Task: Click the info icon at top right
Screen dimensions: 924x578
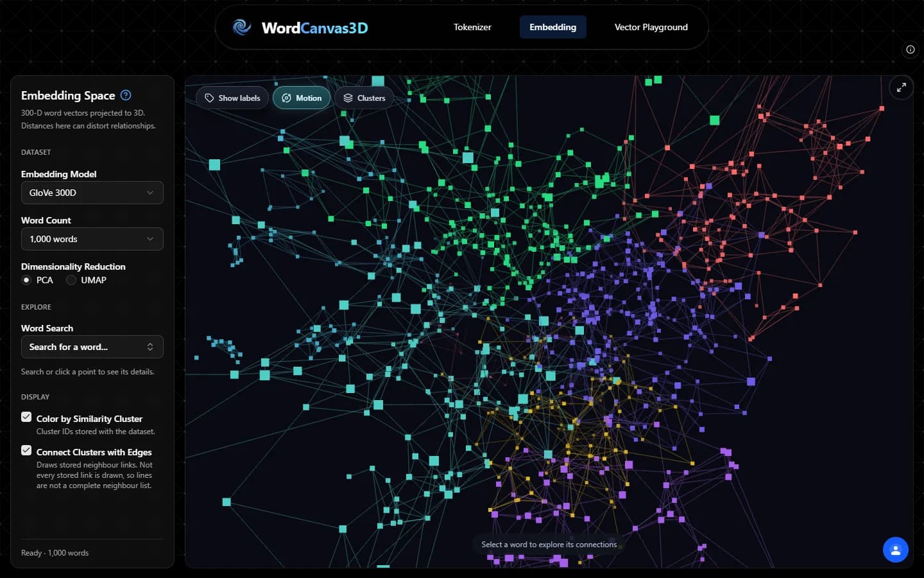Action: (x=910, y=49)
